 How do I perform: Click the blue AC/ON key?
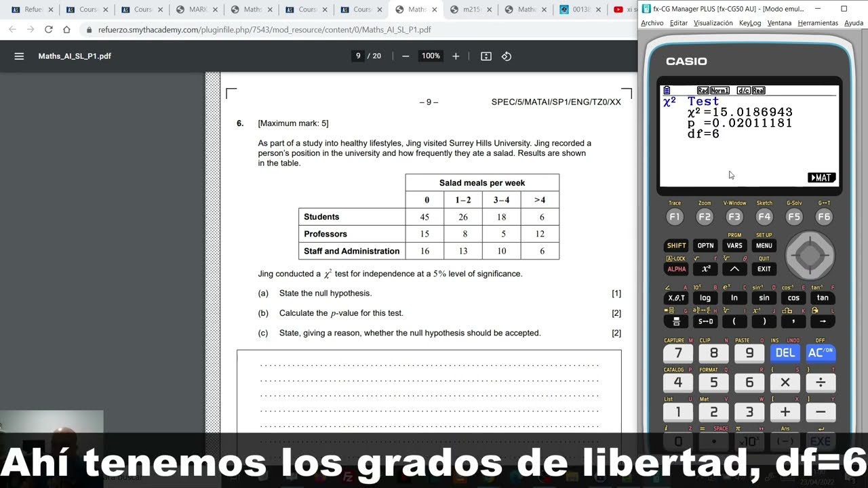(821, 353)
